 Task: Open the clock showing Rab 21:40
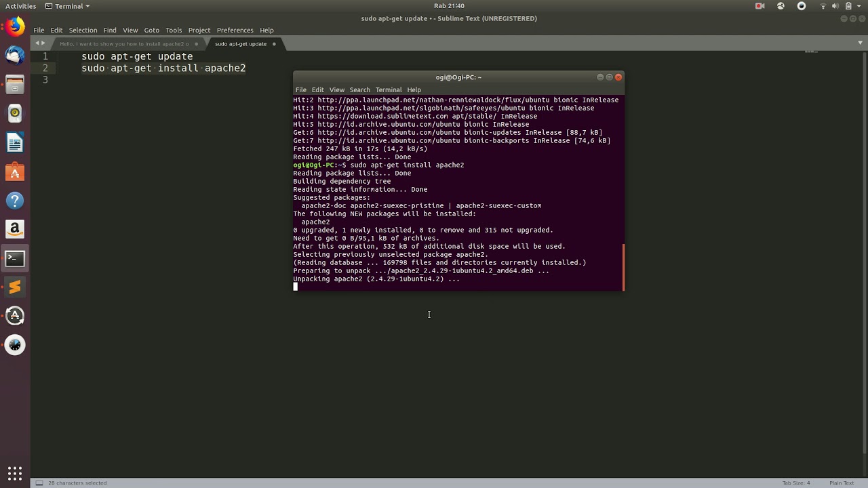point(449,6)
